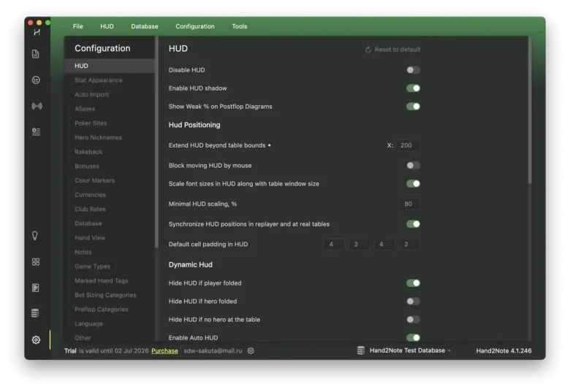Select Database in the Configuration list
Image resolution: width=570 pixels, height=392 pixels.
[x=110, y=223]
